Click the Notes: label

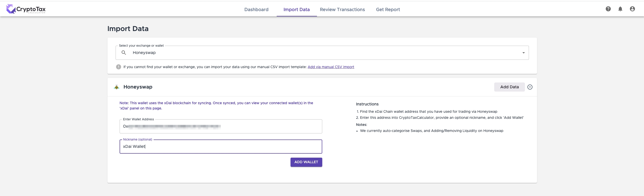click(x=361, y=125)
